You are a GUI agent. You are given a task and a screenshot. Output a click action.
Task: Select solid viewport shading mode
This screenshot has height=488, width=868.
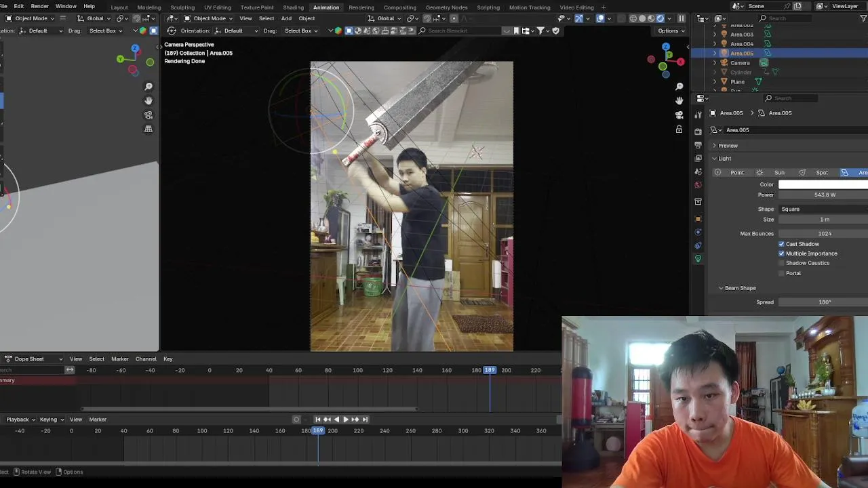coord(642,18)
